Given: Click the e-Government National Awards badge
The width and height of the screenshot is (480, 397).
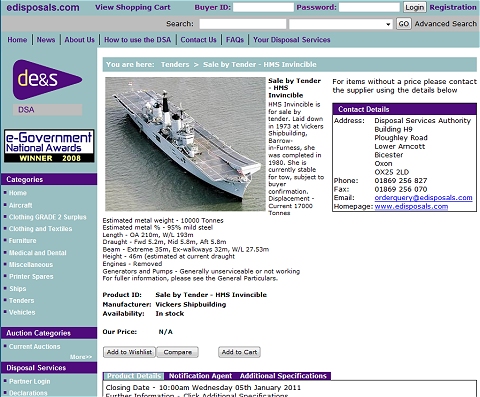Looking at the screenshot, I should coord(49,146).
